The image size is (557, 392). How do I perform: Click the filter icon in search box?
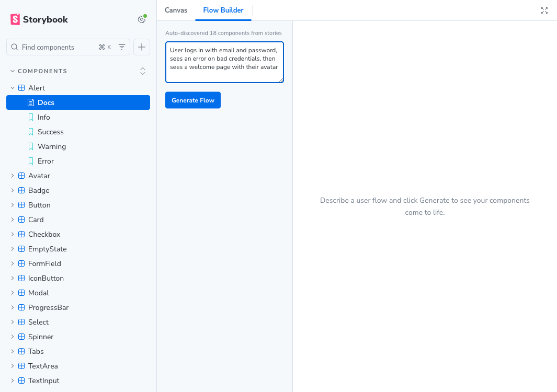122,47
